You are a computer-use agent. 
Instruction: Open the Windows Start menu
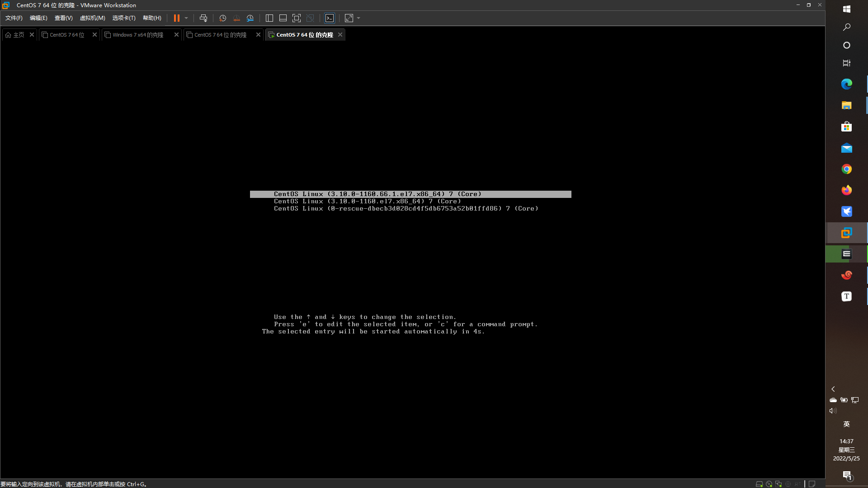click(x=847, y=9)
